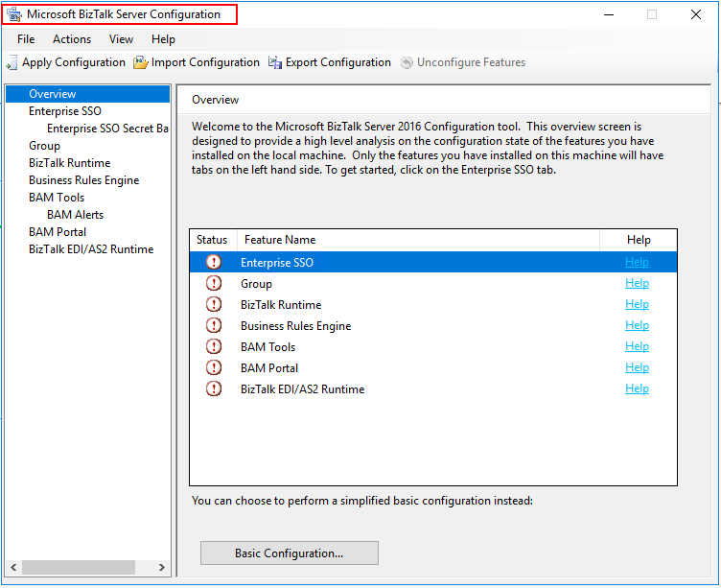Screen dimensions: 721x588
Task: Open the Help link for BAM Tools
Action: click(637, 346)
